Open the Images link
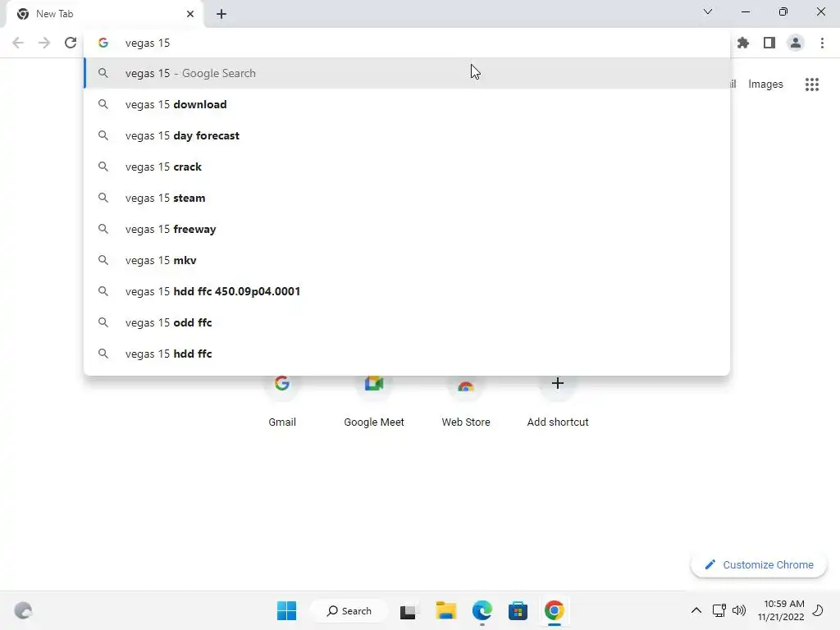 click(765, 84)
